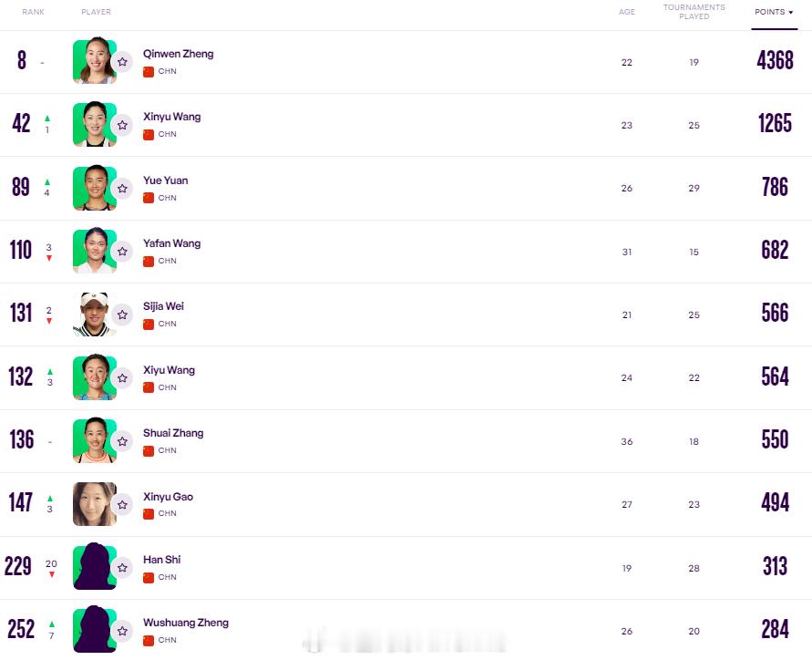Viewport: 812px width, 660px height.
Task: Select the star icon for Xiyu Wang
Action: point(122,378)
